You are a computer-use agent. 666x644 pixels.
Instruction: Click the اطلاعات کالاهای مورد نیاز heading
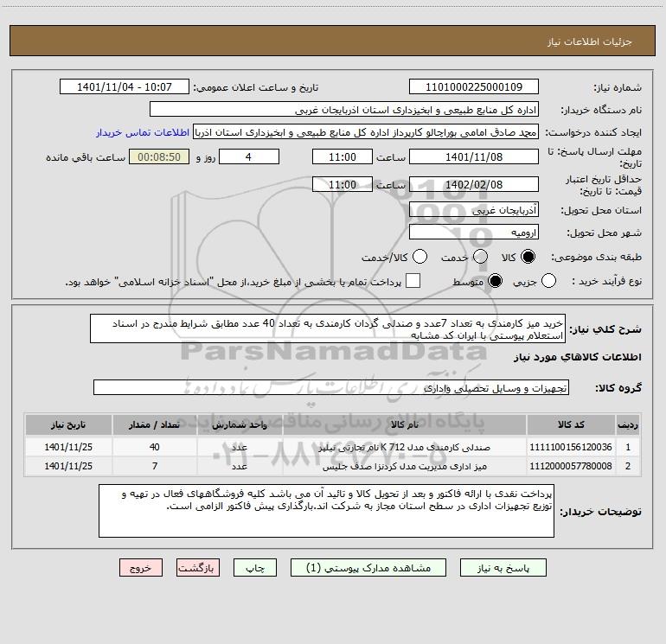[577, 357]
